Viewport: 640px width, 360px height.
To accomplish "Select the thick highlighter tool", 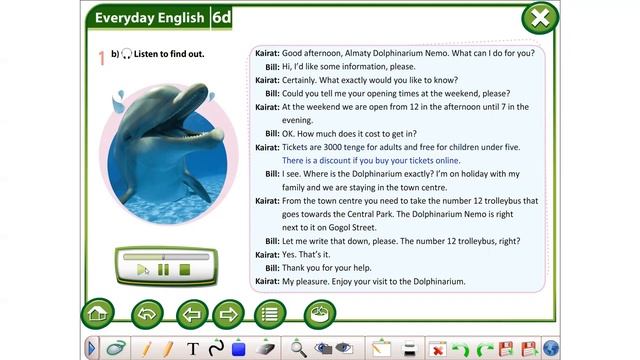I will (168, 349).
